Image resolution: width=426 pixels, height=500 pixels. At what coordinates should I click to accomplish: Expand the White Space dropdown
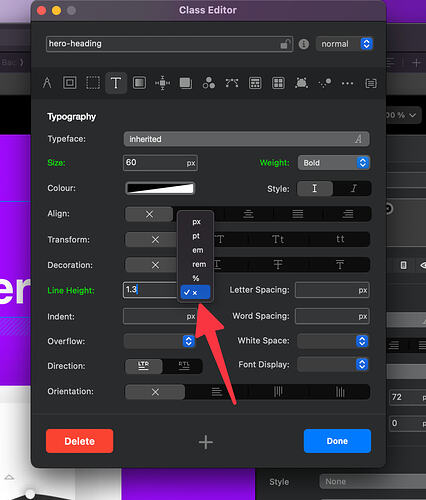click(333, 341)
